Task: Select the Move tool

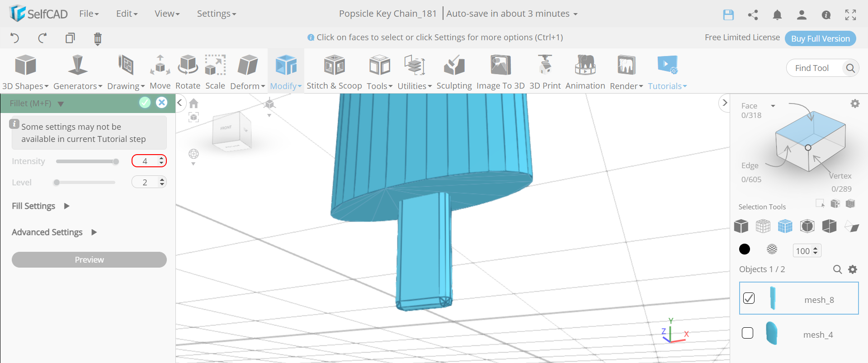Action: click(160, 72)
